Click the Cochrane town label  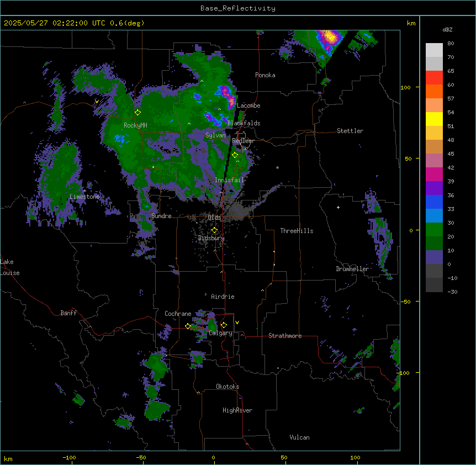[178, 314]
